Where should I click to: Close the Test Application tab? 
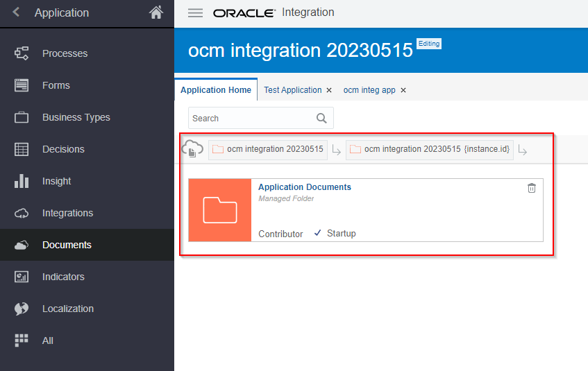point(329,90)
